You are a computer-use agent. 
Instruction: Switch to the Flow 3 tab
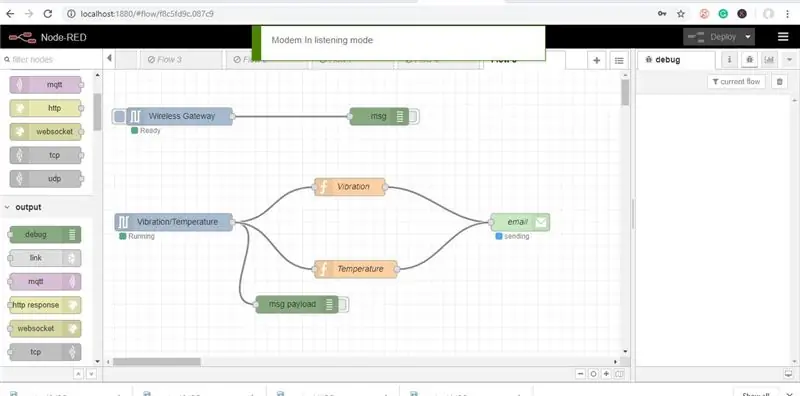point(164,60)
